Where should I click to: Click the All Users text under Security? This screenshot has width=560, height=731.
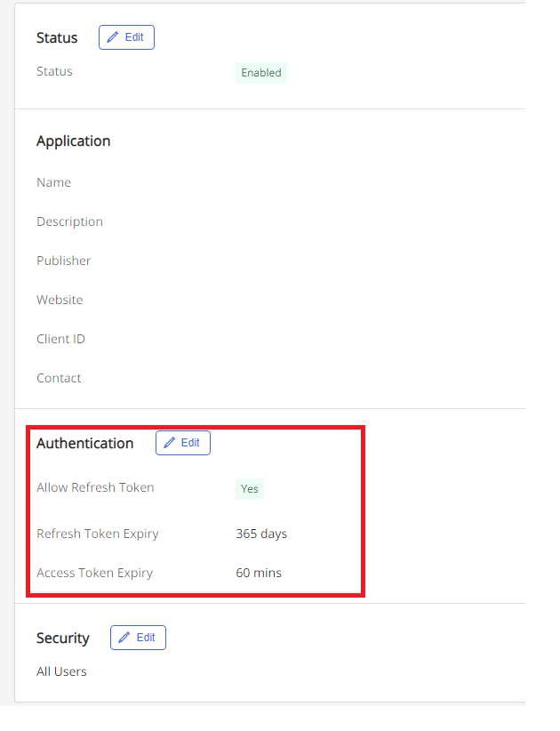(x=61, y=671)
